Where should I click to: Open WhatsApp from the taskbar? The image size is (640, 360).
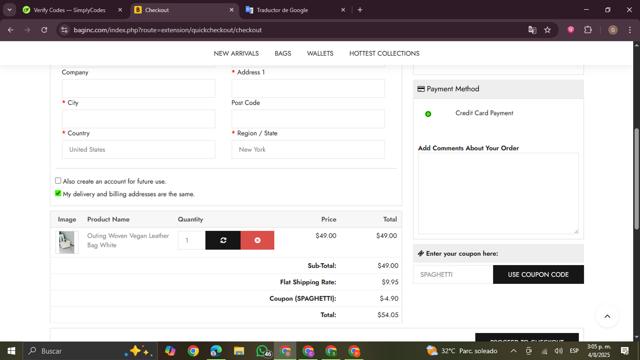262,351
